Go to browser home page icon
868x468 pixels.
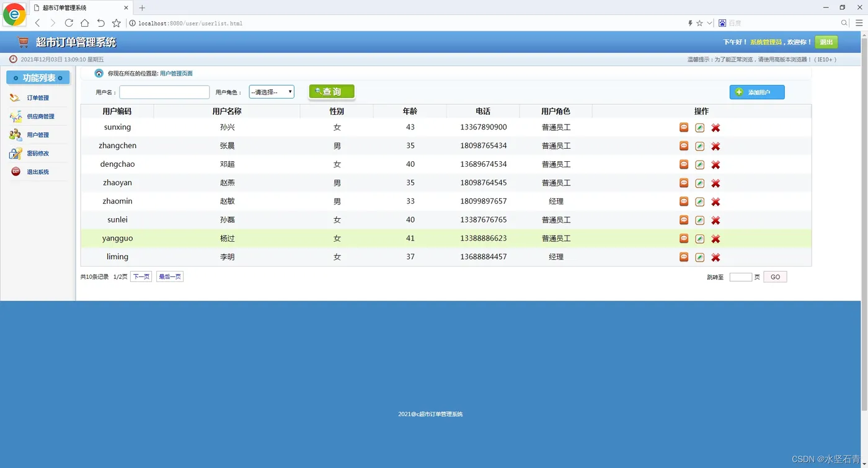click(85, 23)
